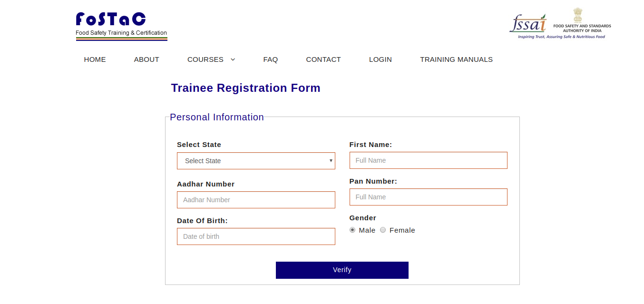Open the Date of Birth date picker
This screenshot has height=304, width=644.
[256, 236]
